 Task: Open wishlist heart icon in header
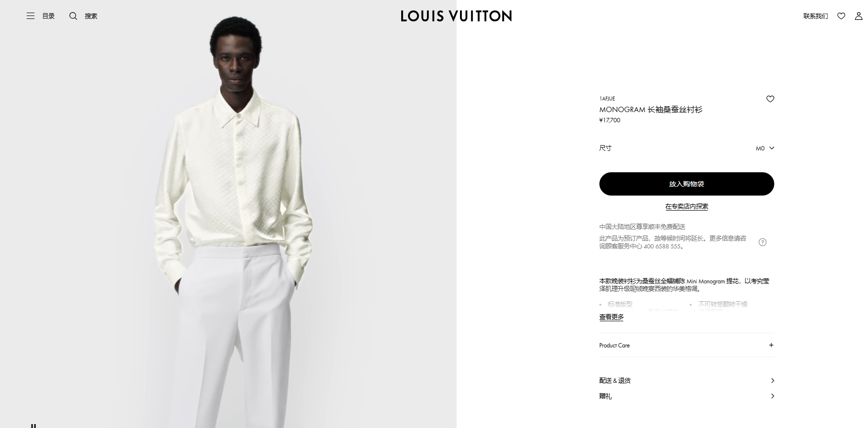(x=841, y=16)
